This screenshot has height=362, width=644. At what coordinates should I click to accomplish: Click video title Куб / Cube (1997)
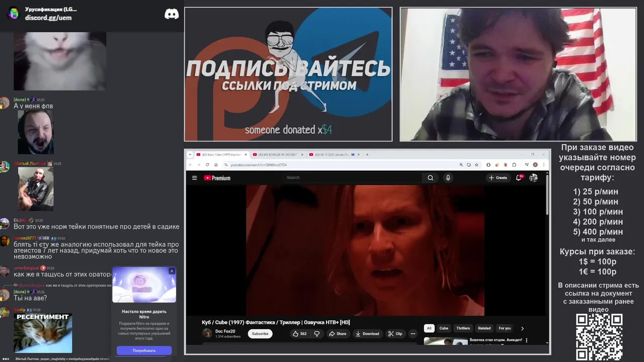point(276,322)
